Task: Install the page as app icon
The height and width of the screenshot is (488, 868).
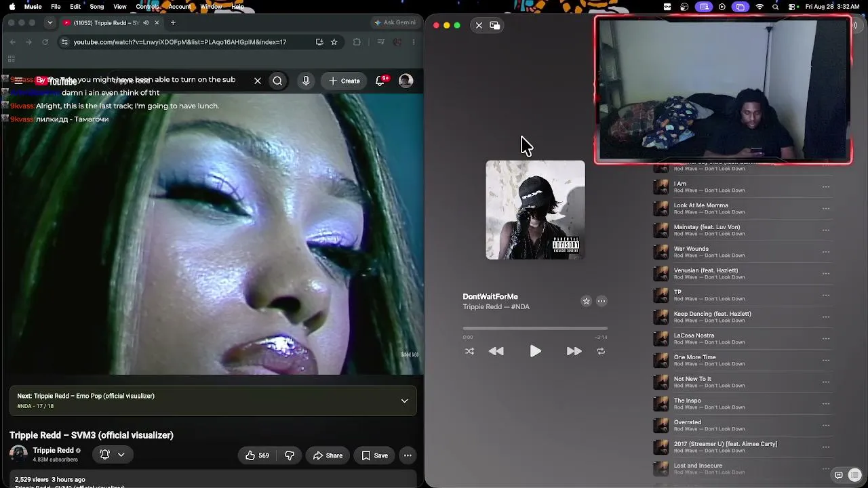Action: [319, 42]
